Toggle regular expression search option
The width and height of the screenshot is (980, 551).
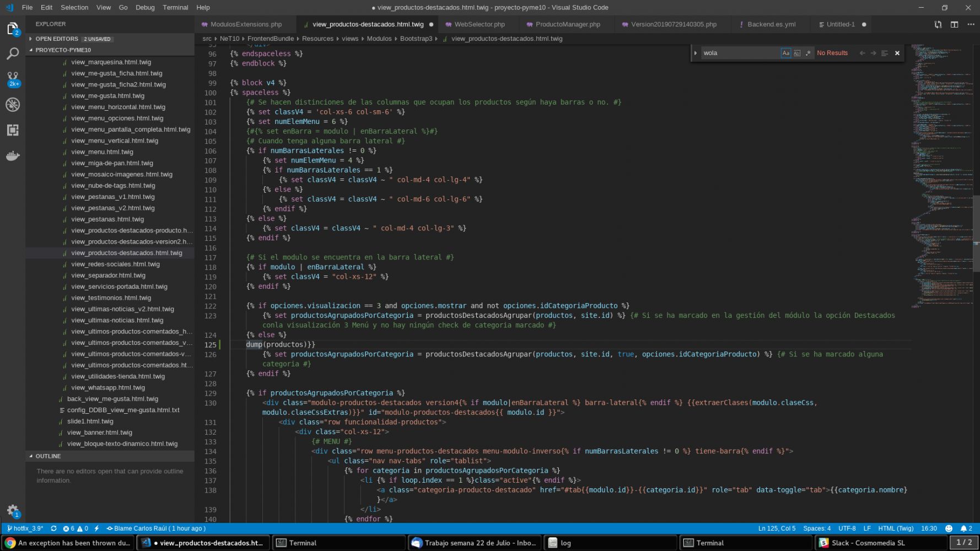[x=808, y=53]
